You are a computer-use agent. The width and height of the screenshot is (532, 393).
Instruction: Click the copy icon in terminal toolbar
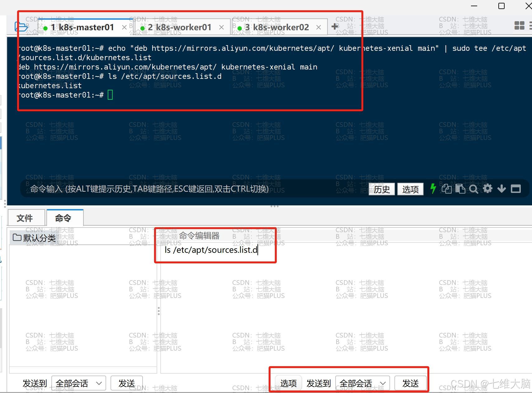click(x=446, y=189)
